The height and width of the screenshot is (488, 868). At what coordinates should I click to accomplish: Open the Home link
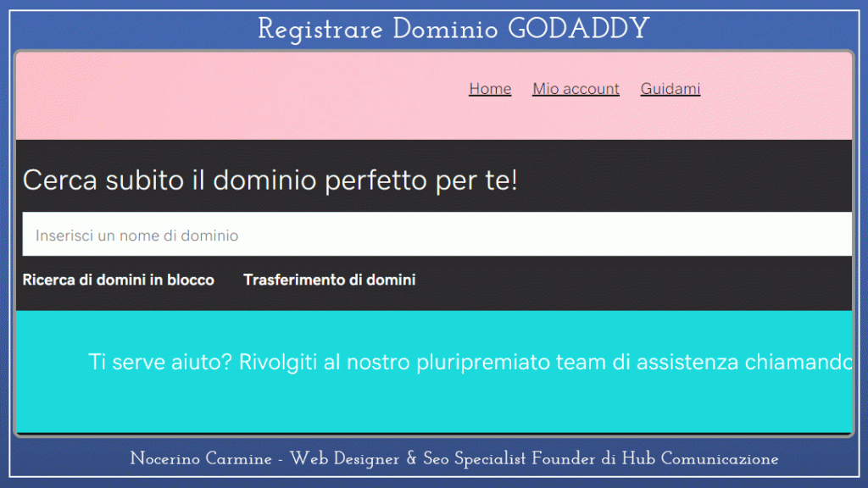point(490,88)
